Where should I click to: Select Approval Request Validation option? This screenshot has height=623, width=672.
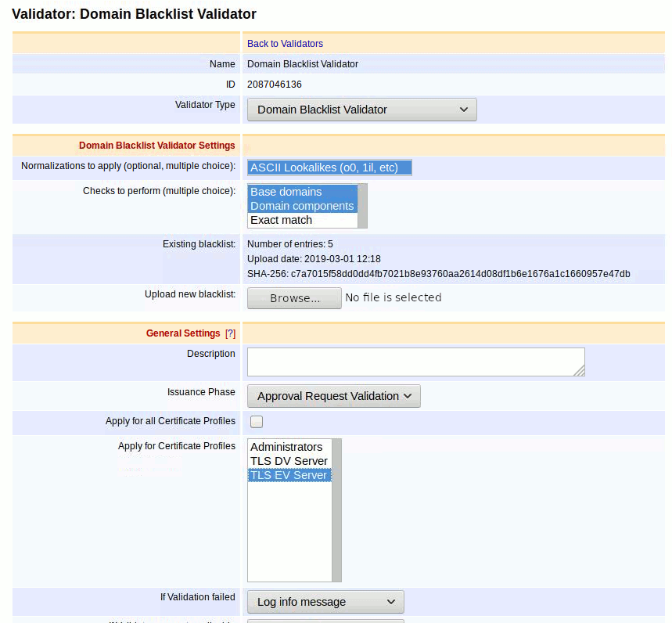tap(333, 395)
